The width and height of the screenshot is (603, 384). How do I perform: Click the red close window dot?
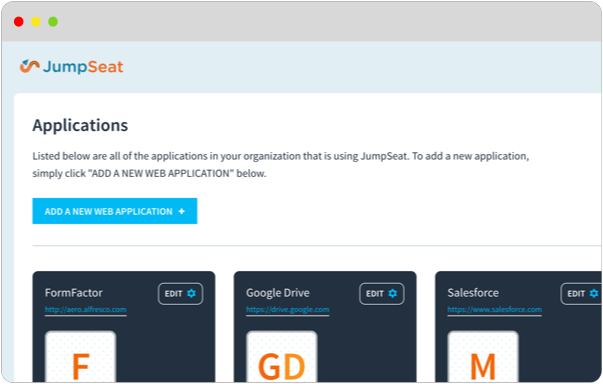18,22
